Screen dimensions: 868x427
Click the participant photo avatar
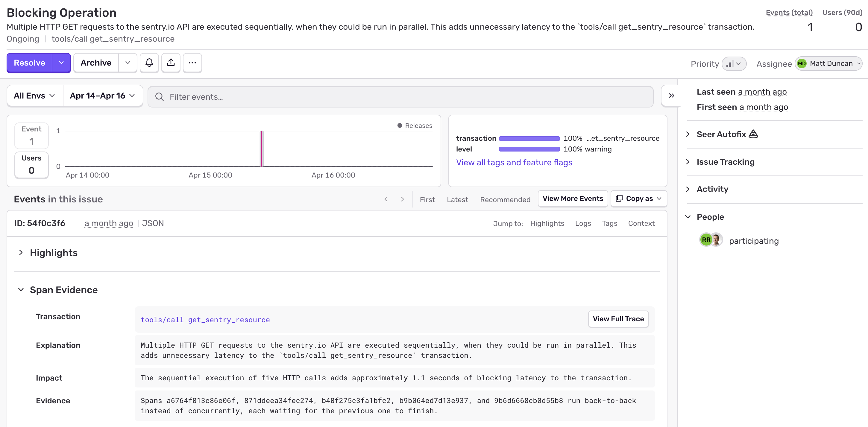click(x=716, y=240)
